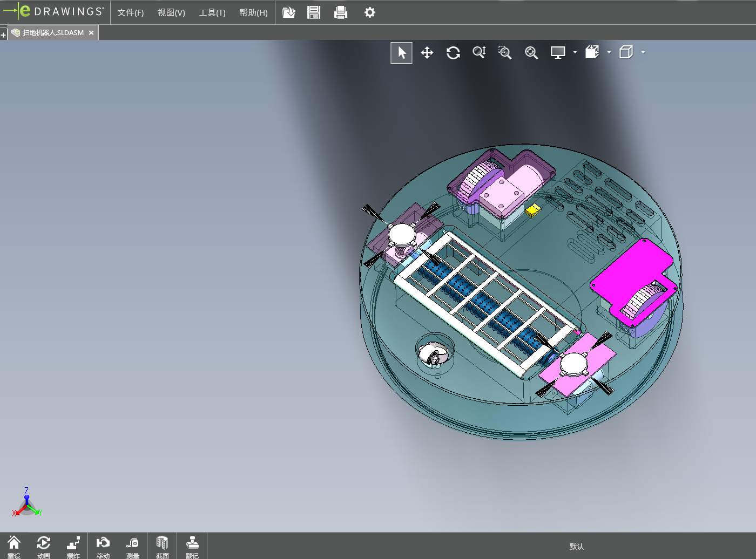This screenshot has height=559, width=756.
Task: Click the 戳记 stamp button
Action: (x=192, y=546)
